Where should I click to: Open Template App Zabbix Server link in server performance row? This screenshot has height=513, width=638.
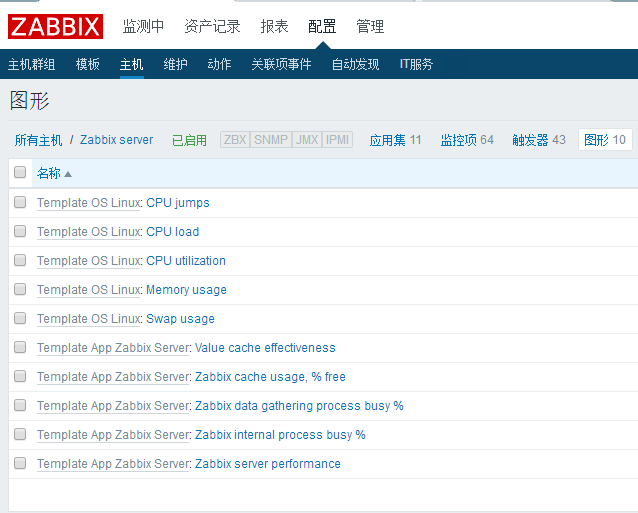[x=113, y=464]
